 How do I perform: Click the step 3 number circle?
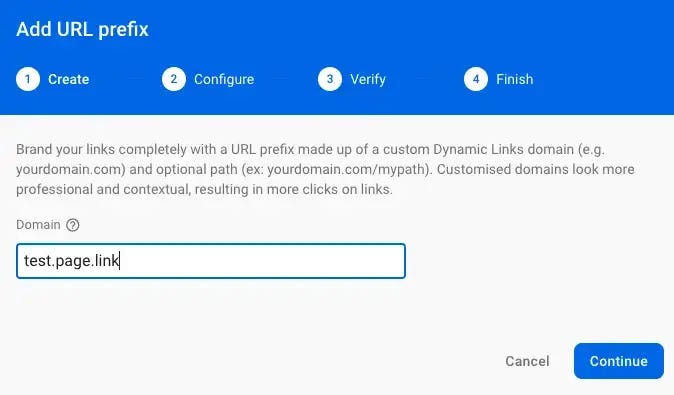click(330, 79)
